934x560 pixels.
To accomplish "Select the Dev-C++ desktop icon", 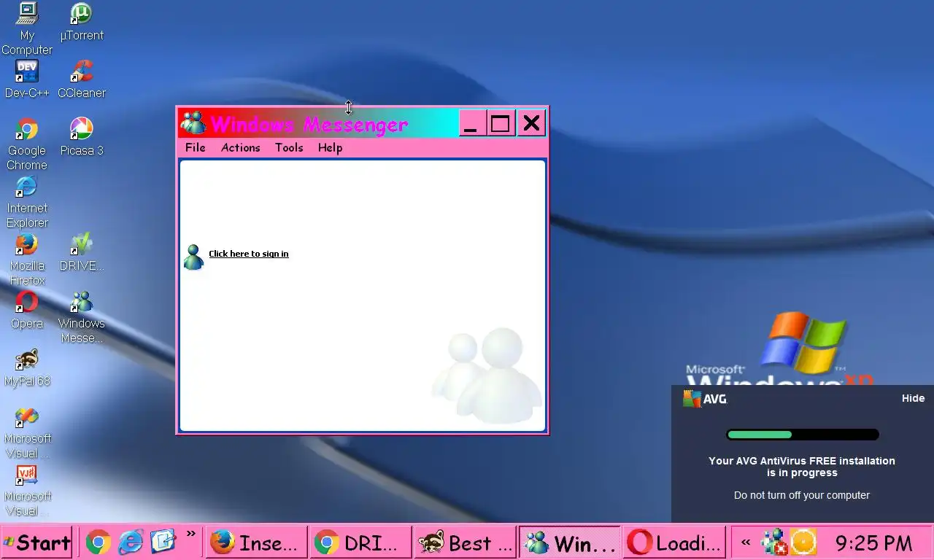I will [27, 79].
